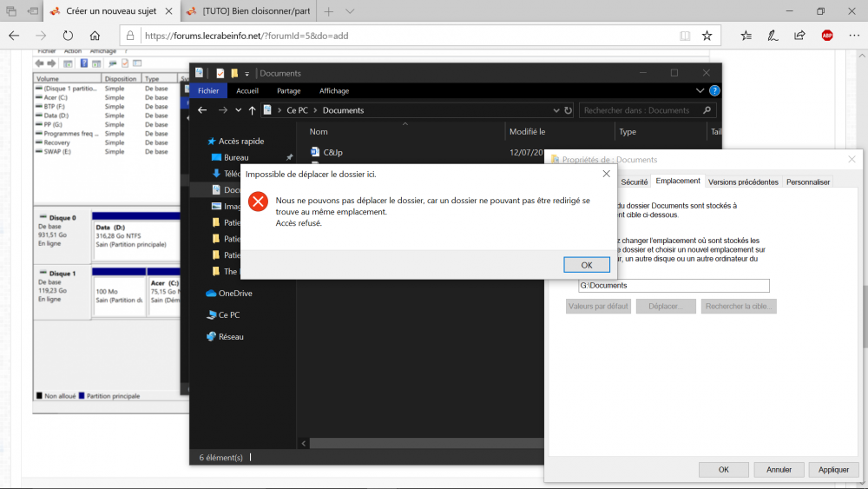The width and height of the screenshot is (868, 489).
Task: Expand the Explorer ribbon chevron
Action: [700, 90]
